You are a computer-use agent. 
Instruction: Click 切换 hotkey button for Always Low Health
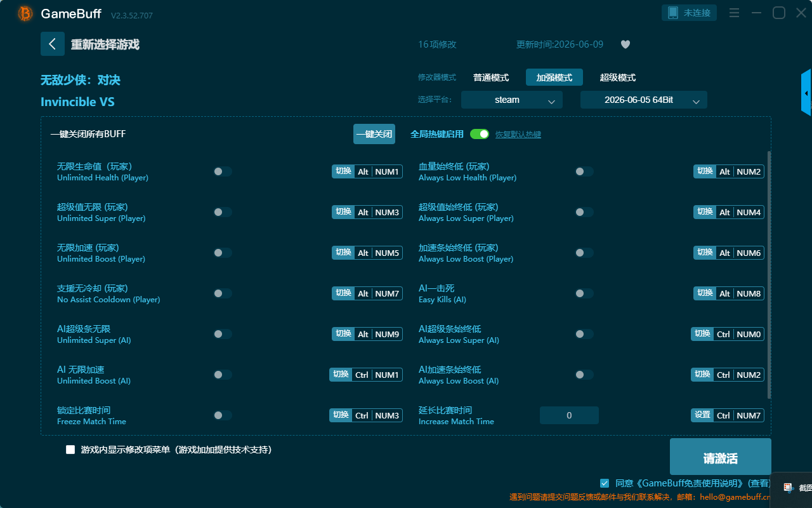click(x=705, y=171)
